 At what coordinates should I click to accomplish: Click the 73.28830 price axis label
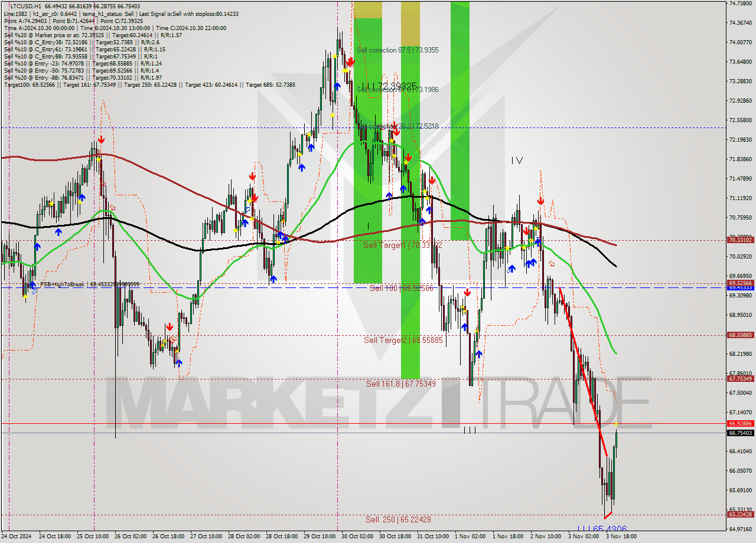click(740, 81)
